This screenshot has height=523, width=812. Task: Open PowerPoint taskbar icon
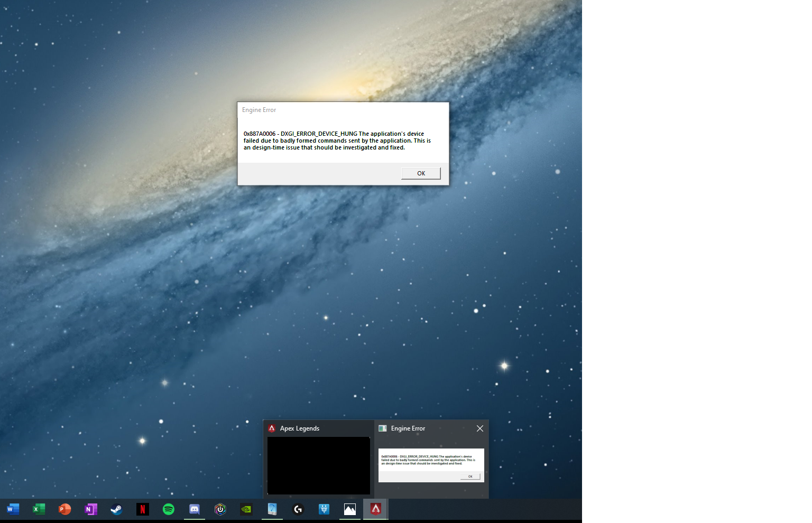click(64, 509)
